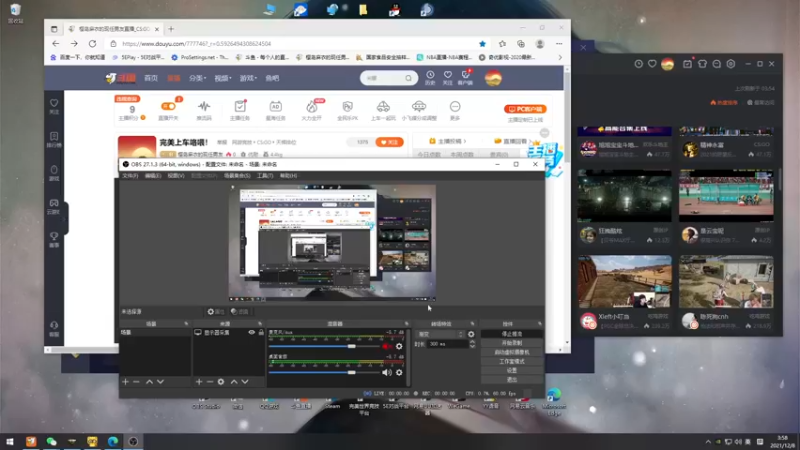The height and width of the screenshot is (450, 800).
Task: Click the favorite star in address bar
Action: tap(482, 44)
